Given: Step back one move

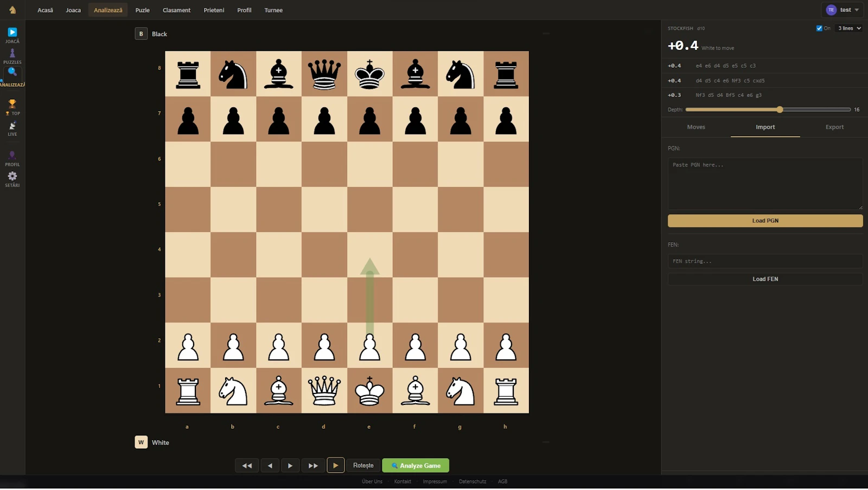Looking at the screenshot, I should pos(270,466).
